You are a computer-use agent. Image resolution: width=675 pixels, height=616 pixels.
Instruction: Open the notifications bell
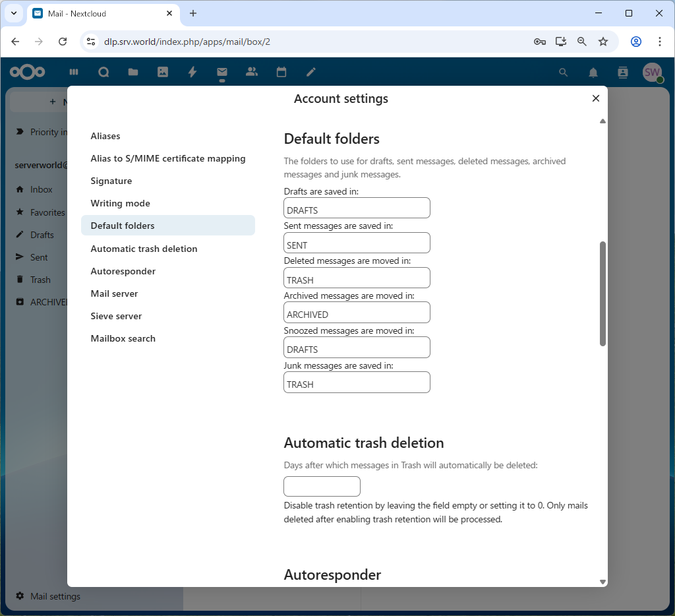click(593, 73)
